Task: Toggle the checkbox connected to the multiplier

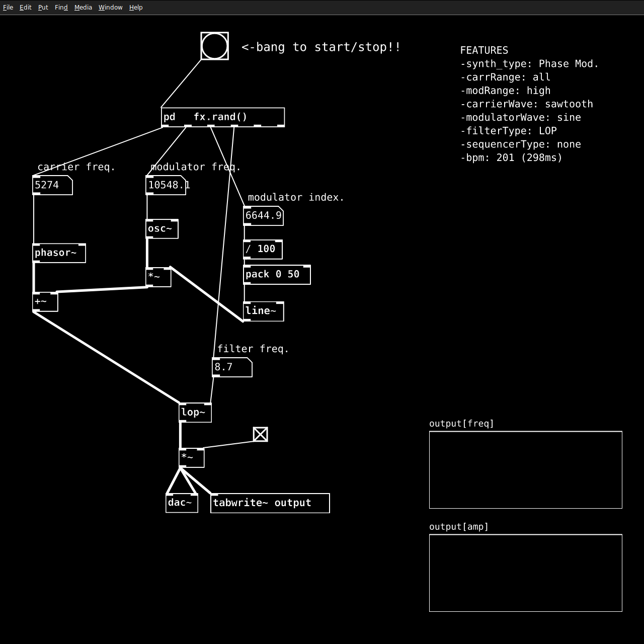Action: 261,434
